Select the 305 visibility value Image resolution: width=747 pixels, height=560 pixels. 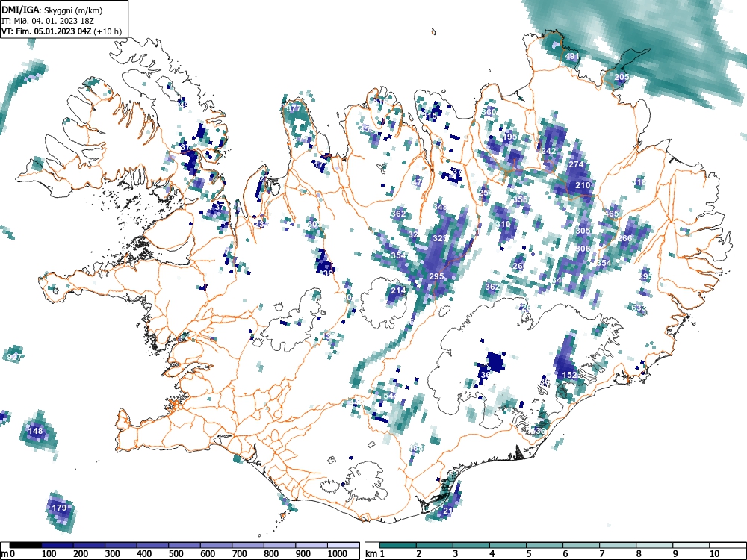(x=583, y=231)
